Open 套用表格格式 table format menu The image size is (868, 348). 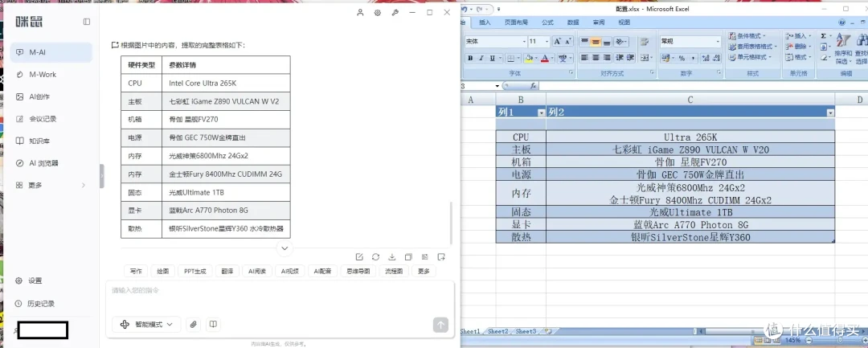pyautogui.click(x=754, y=47)
